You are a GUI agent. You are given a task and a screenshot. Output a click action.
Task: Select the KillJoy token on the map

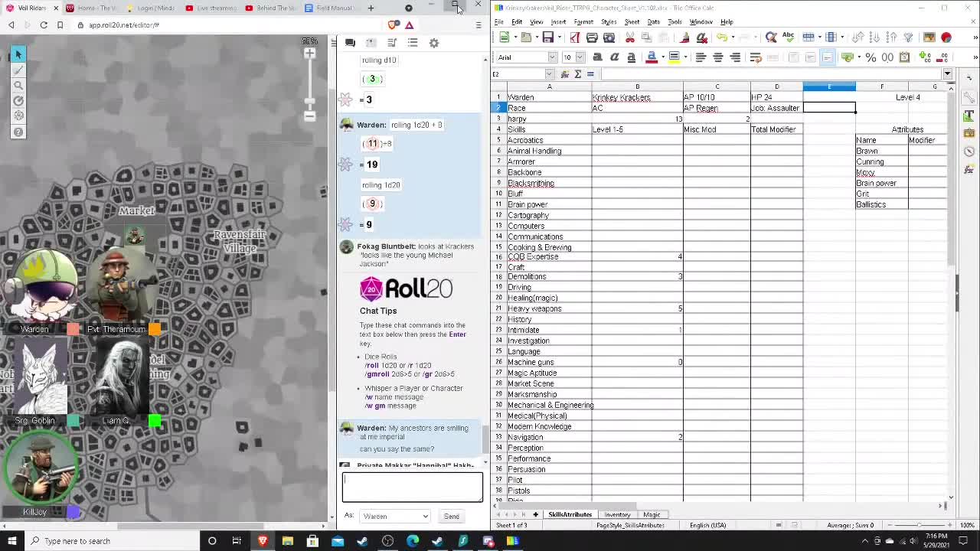(40, 467)
